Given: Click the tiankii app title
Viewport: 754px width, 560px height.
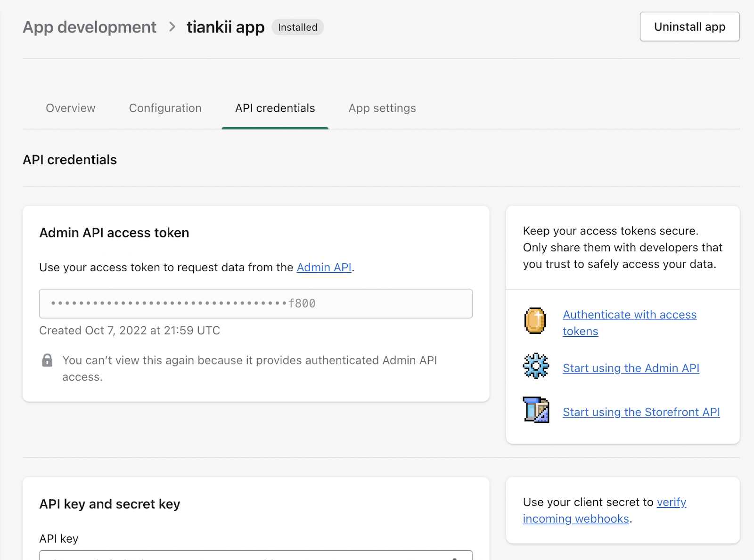Looking at the screenshot, I should click(x=226, y=27).
